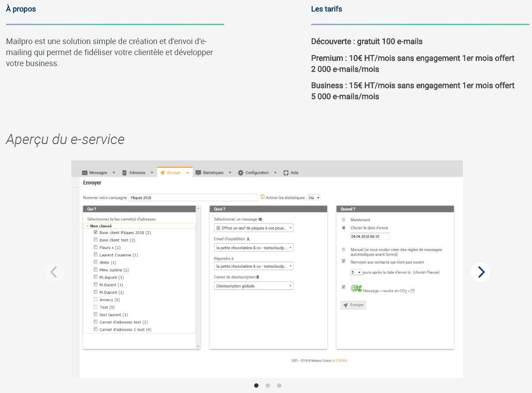Click the Aperçu du e-service heading
The height and width of the screenshot is (393, 532).
(x=65, y=139)
